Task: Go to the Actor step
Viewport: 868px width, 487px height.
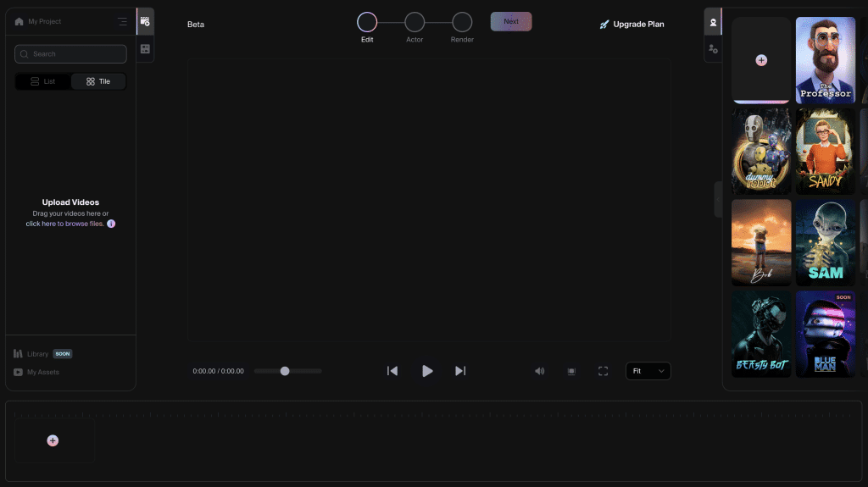Action: [x=415, y=22]
